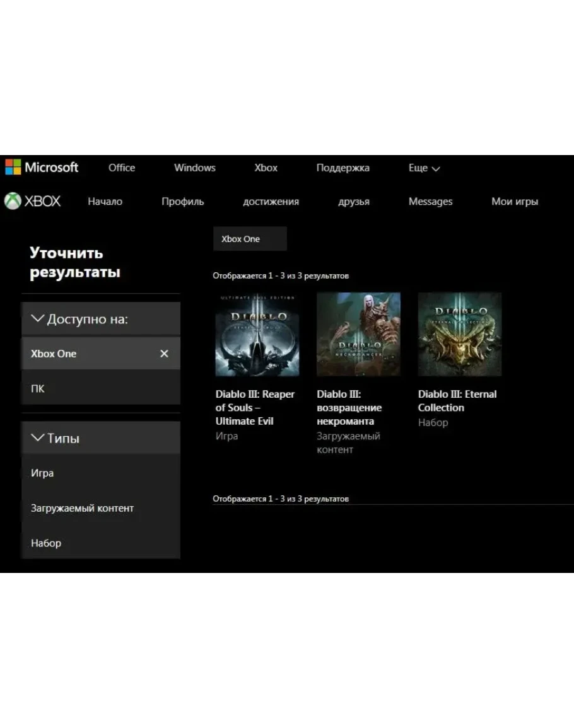Open Мои игры in Xbox navigation

pyautogui.click(x=514, y=202)
